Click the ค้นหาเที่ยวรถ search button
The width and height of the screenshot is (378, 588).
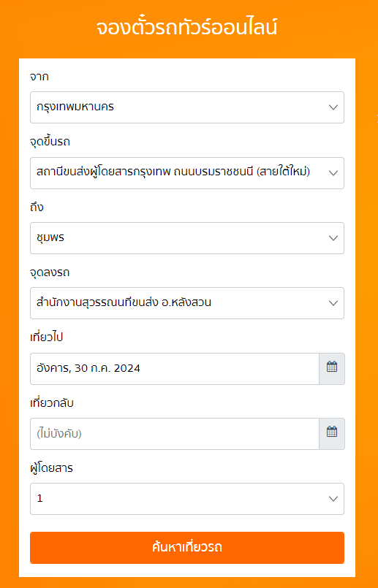click(x=187, y=548)
